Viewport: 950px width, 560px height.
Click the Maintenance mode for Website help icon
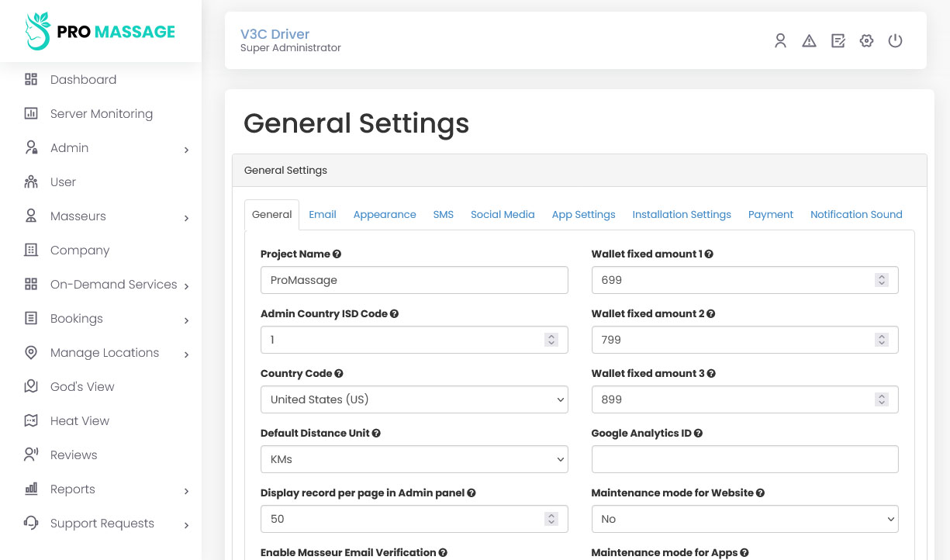760,493
